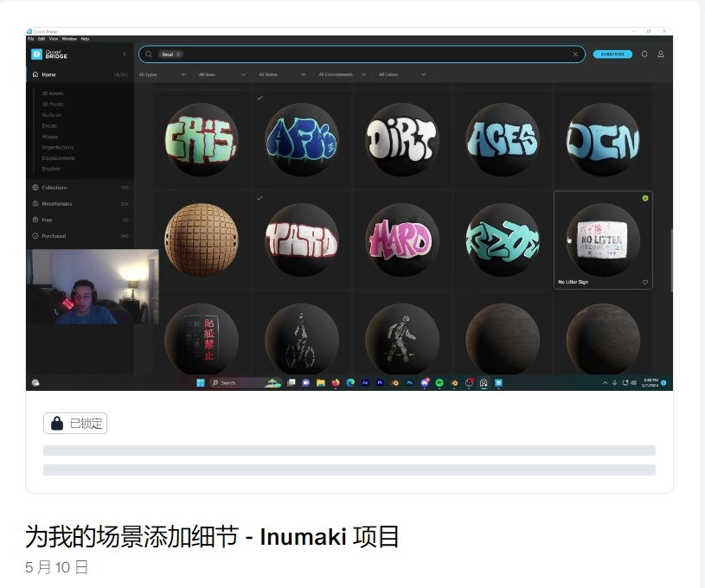Click the MetaHumans person icon
The width and height of the screenshot is (705, 588).
tap(35, 204)
